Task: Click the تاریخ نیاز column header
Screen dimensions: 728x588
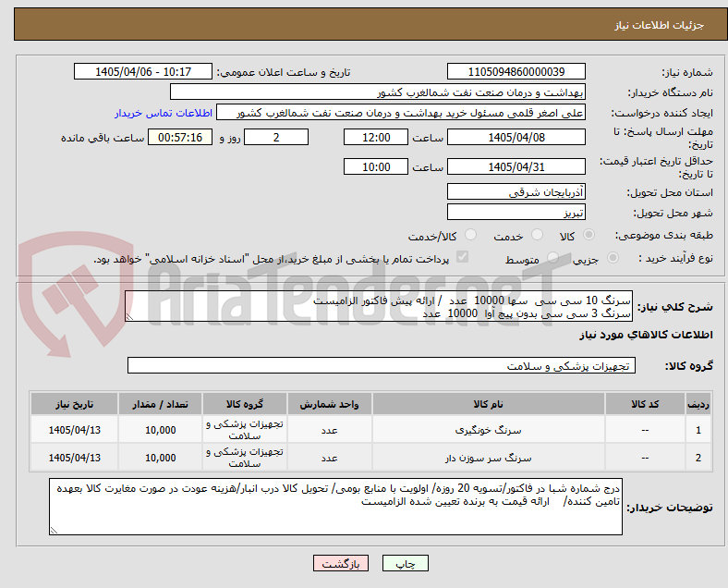Action: 74,404
